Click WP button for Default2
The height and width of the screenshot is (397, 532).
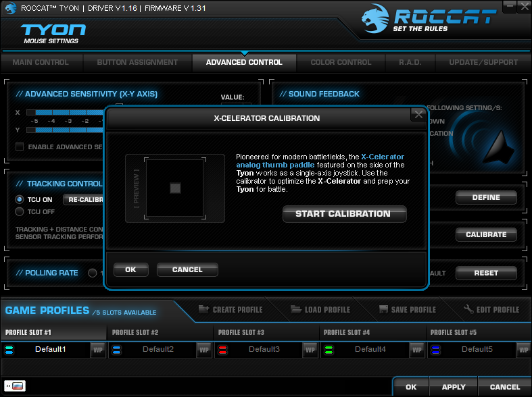[x=204, y=350]
